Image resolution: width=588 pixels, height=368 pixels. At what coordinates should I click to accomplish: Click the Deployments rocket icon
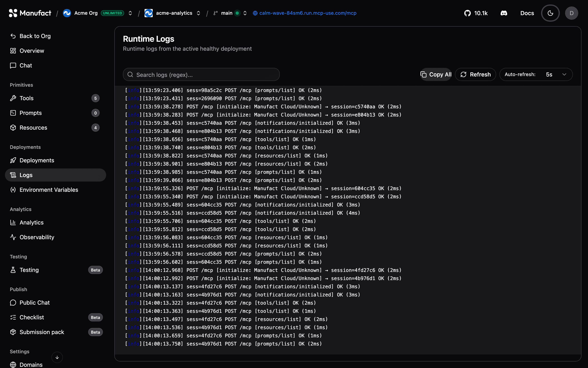pyautogui.click(x=13, y=160)
